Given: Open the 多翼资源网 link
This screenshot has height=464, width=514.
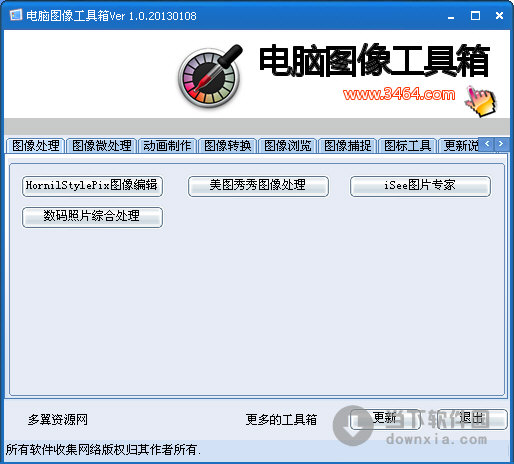Looking at the screenshot, I should [x=58, y=419].
